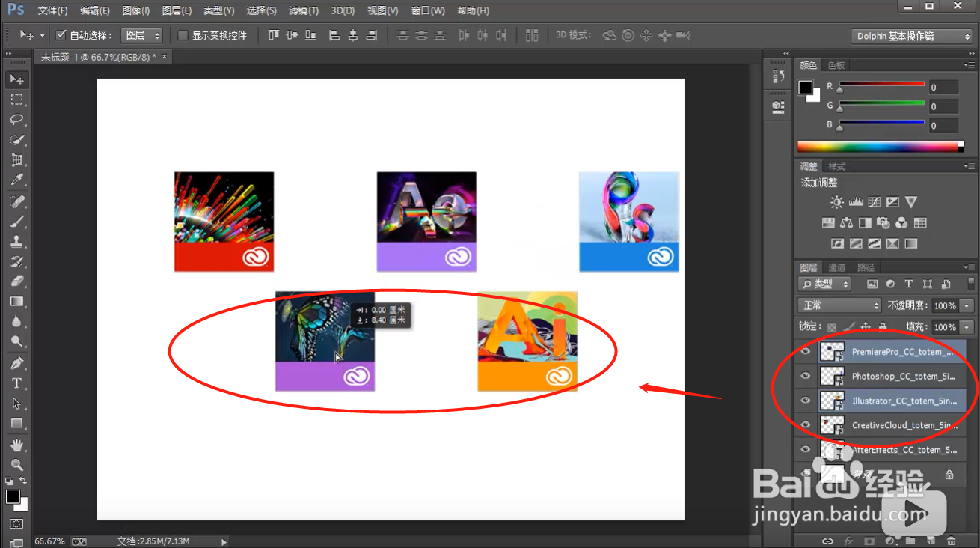Open 图像(I) menu
This screenshot has width=980, height=548.
click(135, 11)
